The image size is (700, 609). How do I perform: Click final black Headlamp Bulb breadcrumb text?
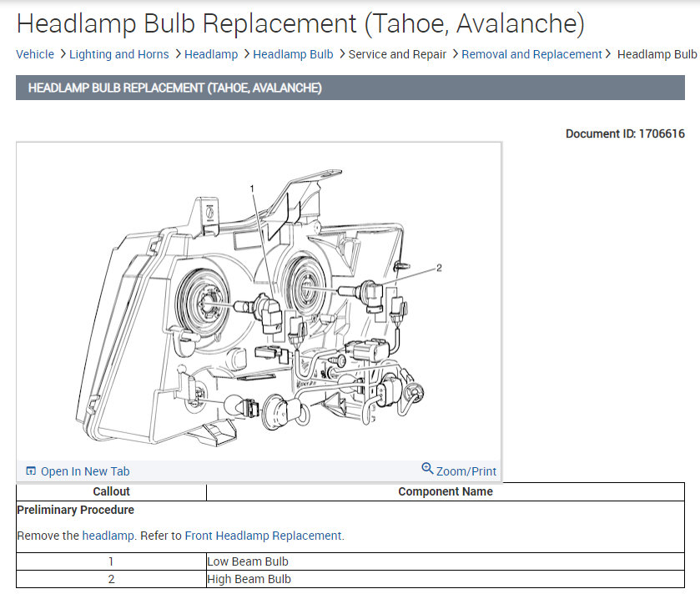point(657,54)
